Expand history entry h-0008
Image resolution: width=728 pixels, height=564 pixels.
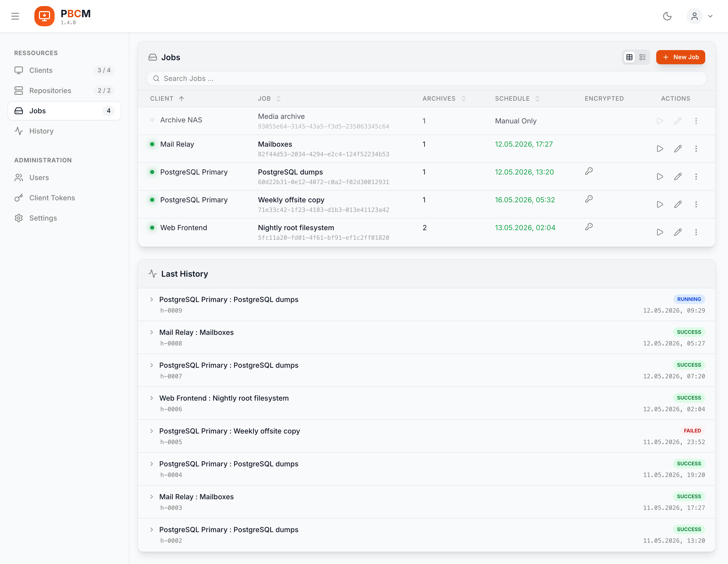[152, 333]
